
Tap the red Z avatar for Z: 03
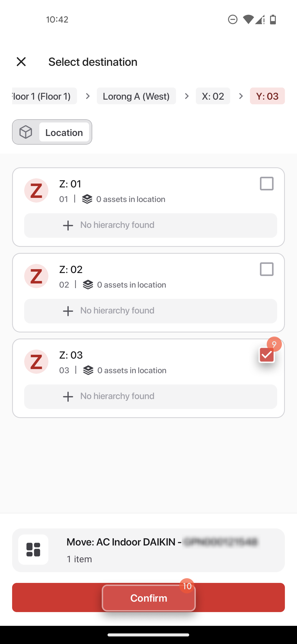(x=36, y=362)
